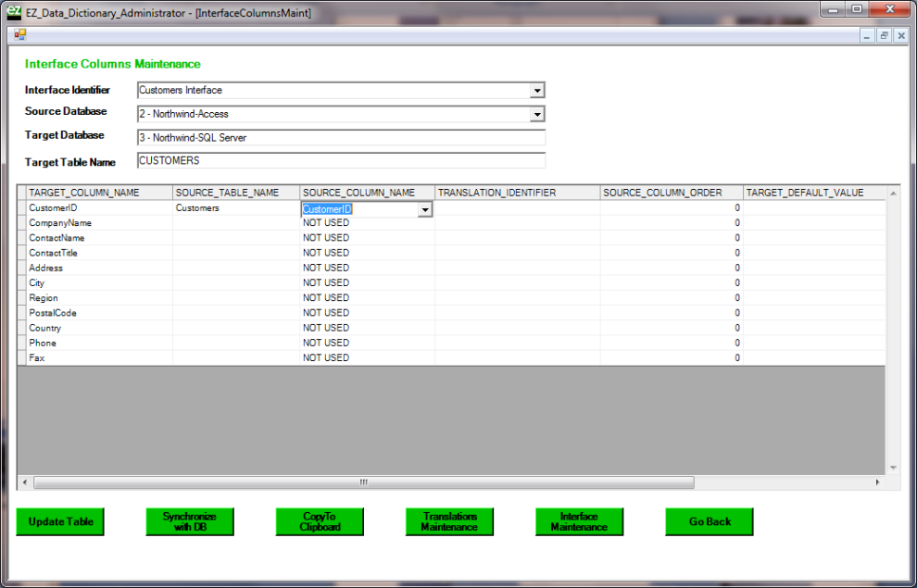Open Interface Maintenance screen
Image resolution: width=917 pixels, height=588 pixels.
tap(579, 521)
